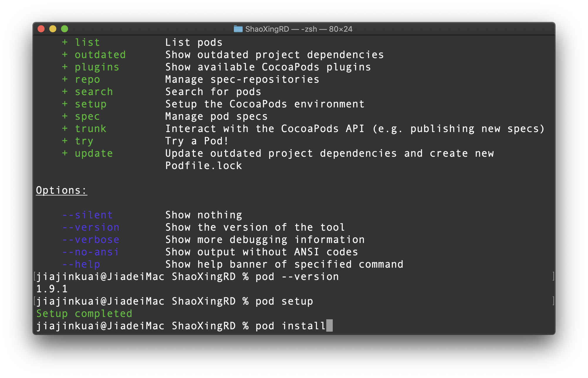Click the green 'try' command
The image size is (588, 378).
(84, 141)
